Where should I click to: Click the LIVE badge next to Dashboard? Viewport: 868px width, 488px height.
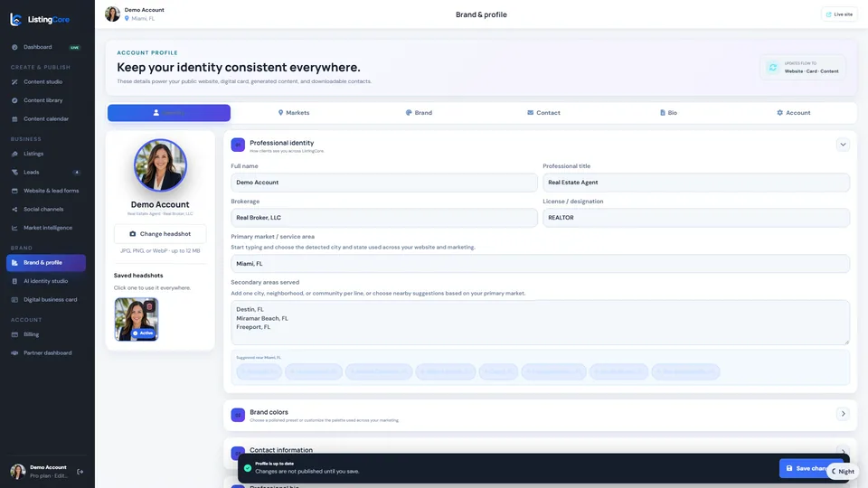pos(74,48)
